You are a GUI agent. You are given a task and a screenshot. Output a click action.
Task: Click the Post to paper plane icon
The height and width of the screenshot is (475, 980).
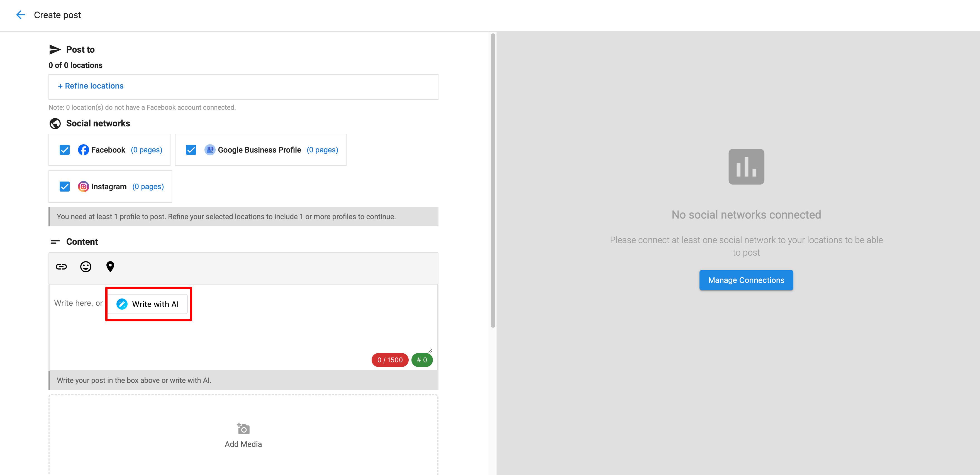[55, 50]
